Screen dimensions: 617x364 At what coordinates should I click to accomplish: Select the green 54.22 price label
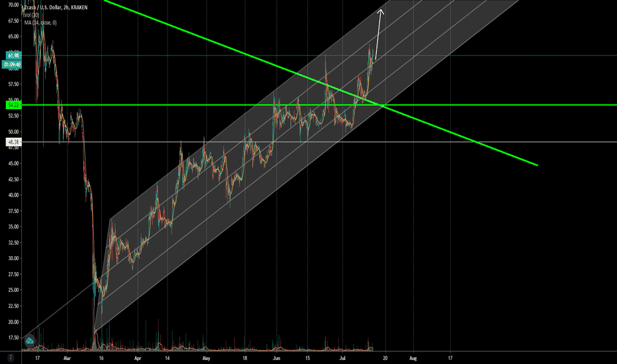click(14, 105)
